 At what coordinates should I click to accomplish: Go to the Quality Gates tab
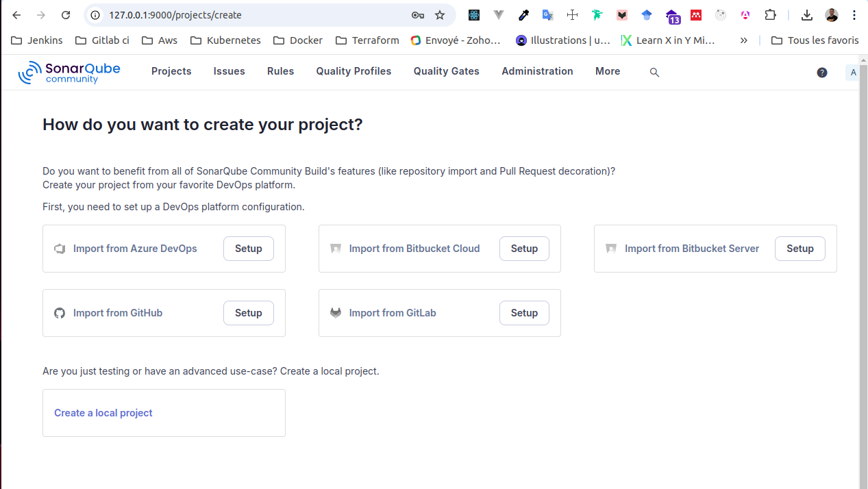(446, 71)
